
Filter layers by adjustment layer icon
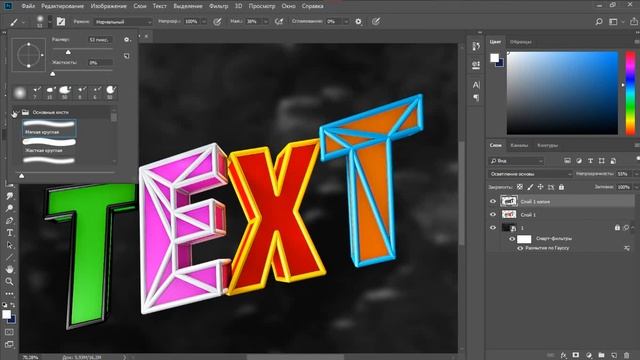coord(579,161)
